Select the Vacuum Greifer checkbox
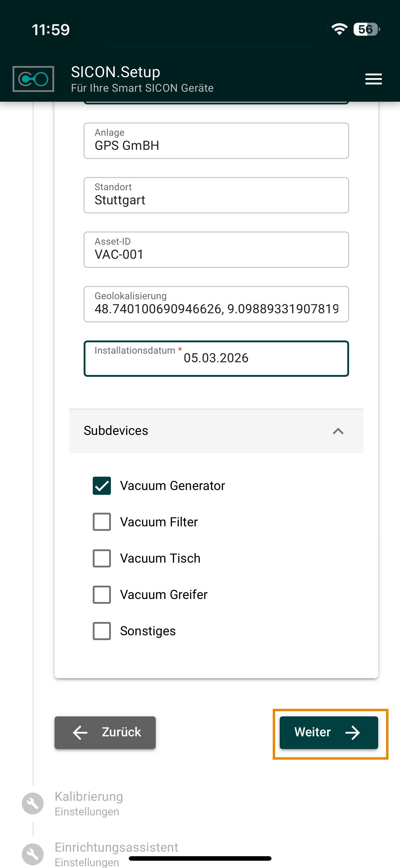This screenshot has height=868, width=400. 102,594
